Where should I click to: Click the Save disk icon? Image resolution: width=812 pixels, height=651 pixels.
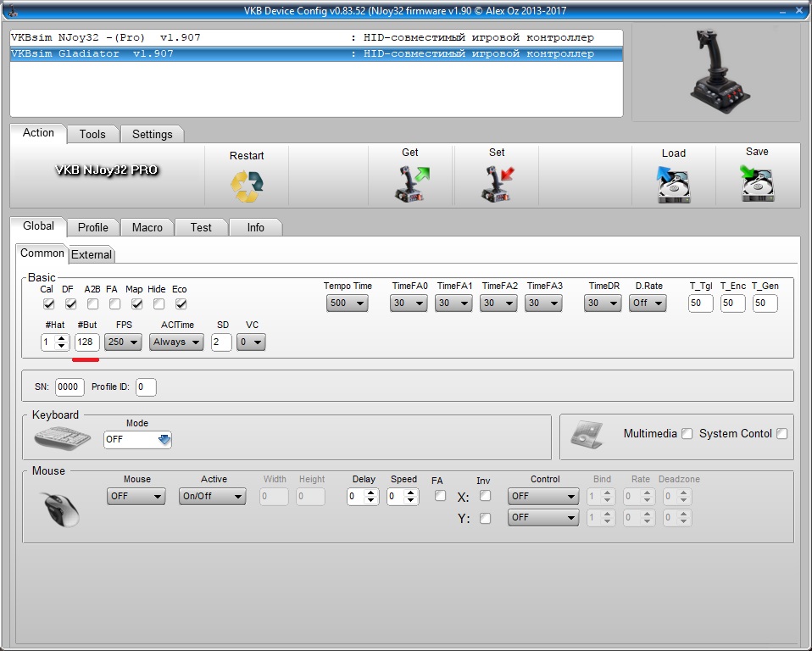[757, 184]
